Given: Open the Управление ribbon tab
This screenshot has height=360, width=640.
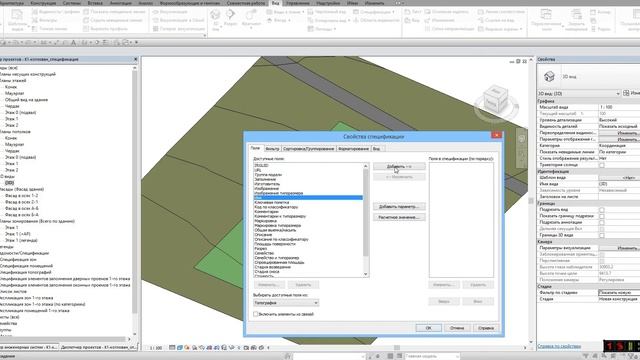Looking at the screenshot, I should click(x=297, y=3).
